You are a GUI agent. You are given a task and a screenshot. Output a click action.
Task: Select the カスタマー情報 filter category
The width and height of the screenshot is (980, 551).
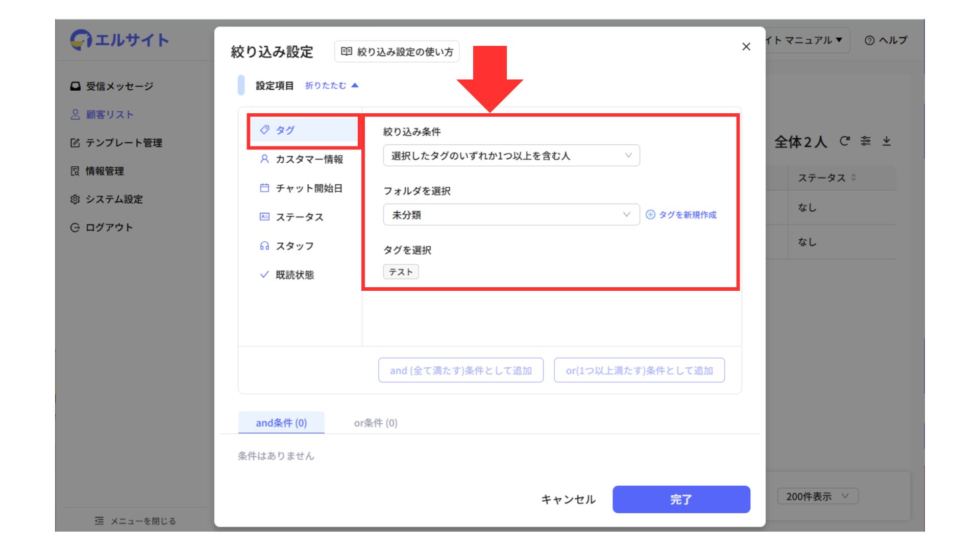point(303,159)
